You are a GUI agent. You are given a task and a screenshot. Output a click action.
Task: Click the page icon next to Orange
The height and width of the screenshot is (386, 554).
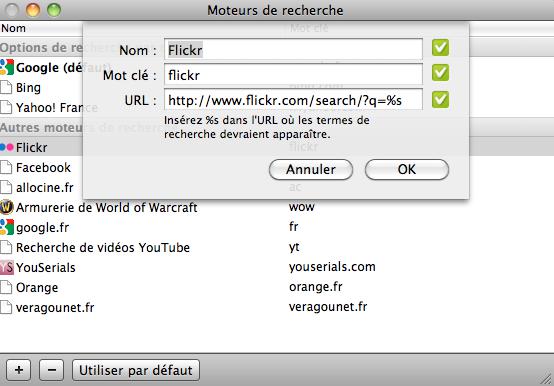click(x=6, y=287)
